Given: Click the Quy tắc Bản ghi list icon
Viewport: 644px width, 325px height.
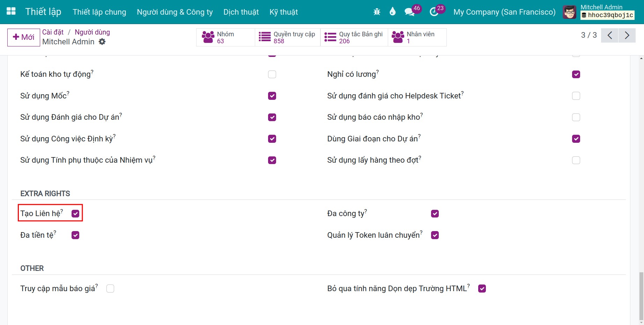Looking at the screenshot, I should click(330, 37).
